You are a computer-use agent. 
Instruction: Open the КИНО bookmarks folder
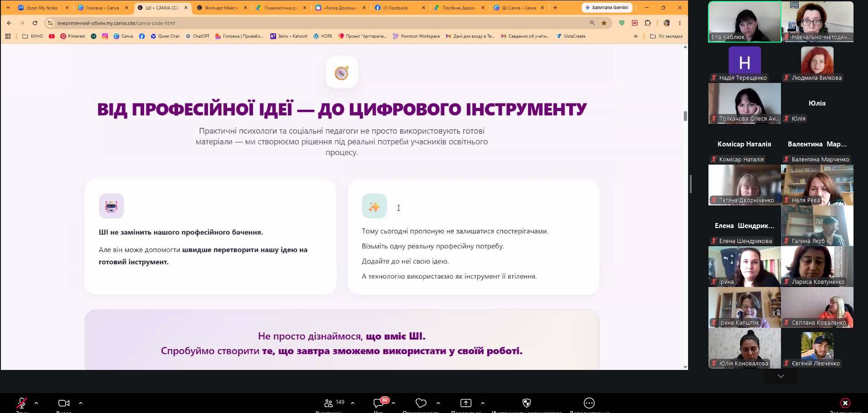33,36
